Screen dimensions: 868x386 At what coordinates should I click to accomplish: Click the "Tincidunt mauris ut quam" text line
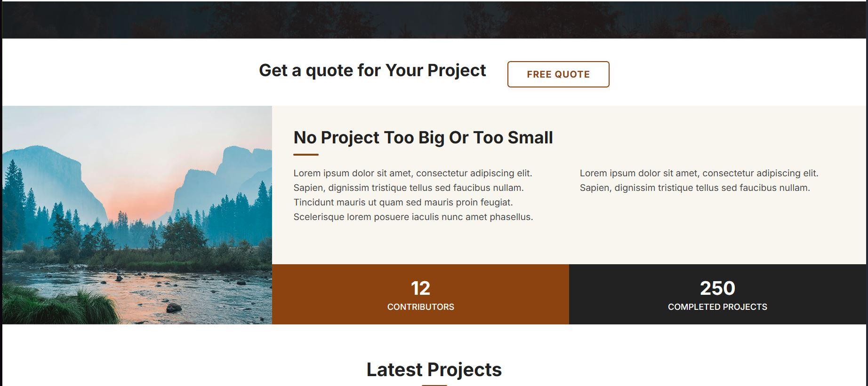(403, 203)
